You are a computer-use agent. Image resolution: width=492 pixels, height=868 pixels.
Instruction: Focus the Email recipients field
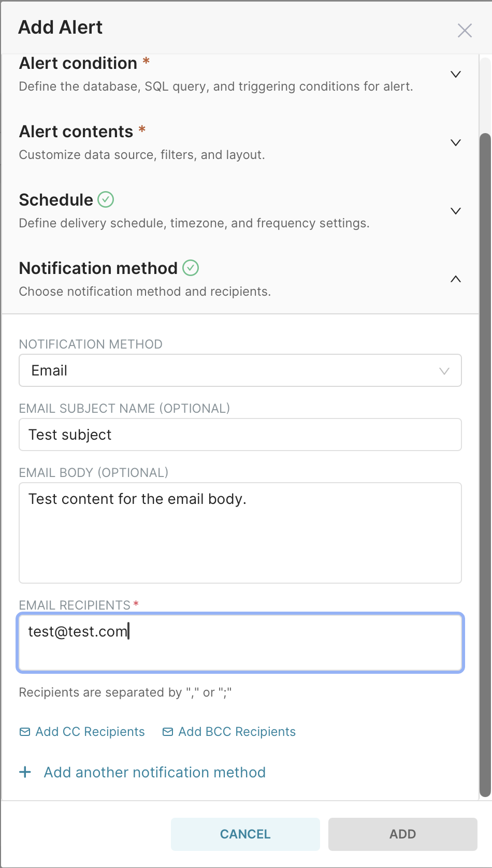tap(240, 642)
